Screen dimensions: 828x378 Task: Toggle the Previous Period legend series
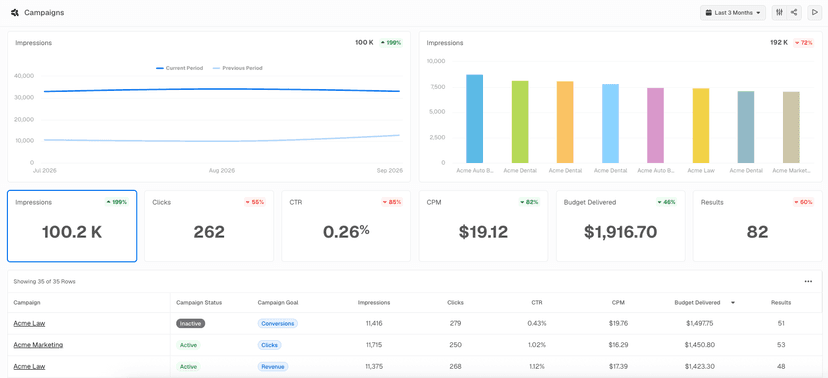[238, 68]
